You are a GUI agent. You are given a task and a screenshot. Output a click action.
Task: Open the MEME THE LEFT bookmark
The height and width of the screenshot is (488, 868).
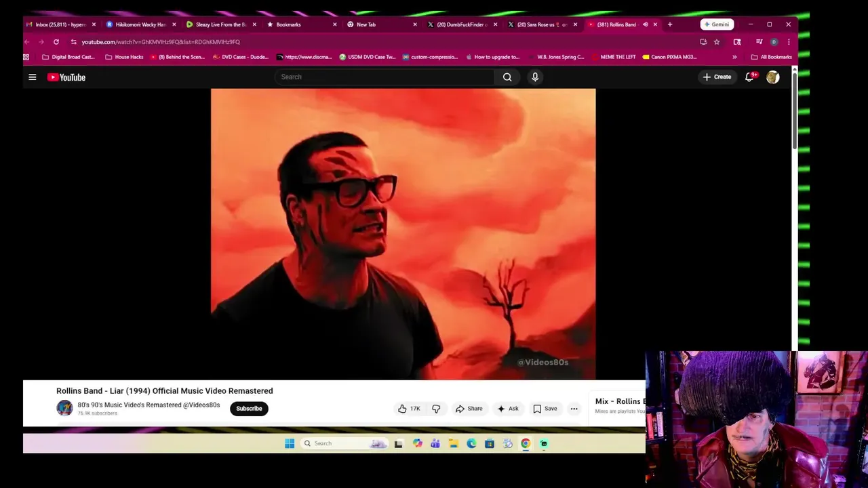614,57
